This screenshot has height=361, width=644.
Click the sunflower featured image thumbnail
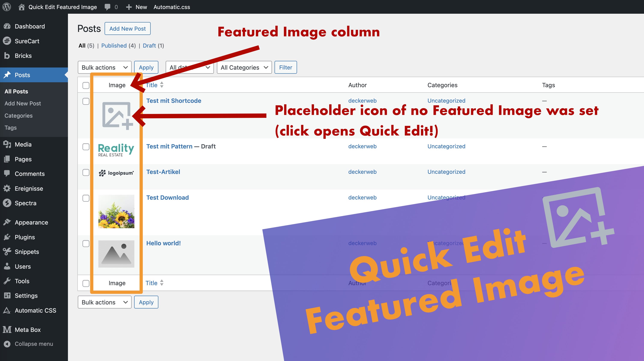pos(116,211)
